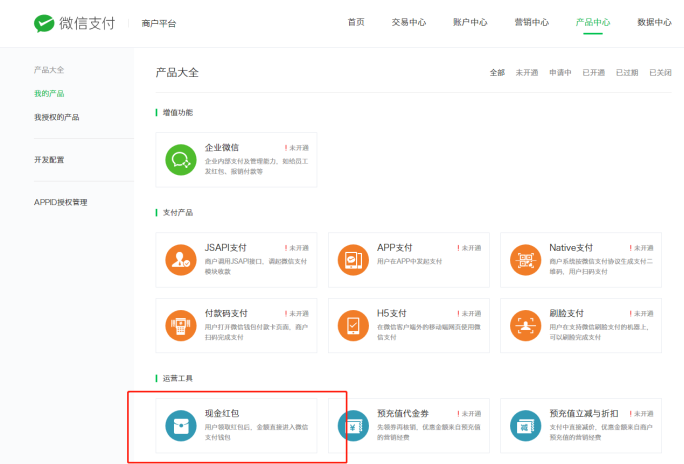
Task: Click the 预充值立减与折扣 product title
Action: click(x=584, y=413)
